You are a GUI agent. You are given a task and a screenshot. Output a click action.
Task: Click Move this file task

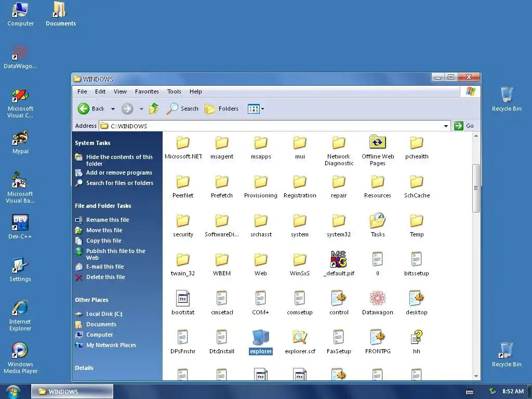pos(99,230)
